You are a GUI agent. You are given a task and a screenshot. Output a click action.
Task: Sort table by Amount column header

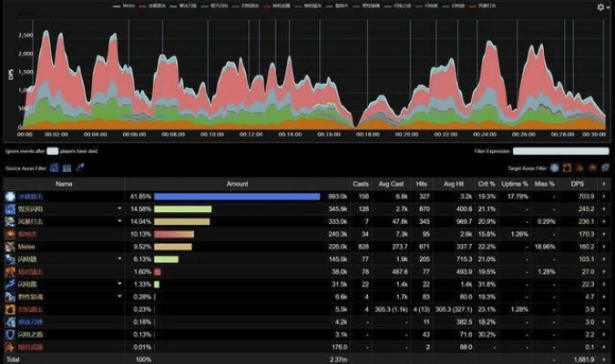tap(237, 183)
